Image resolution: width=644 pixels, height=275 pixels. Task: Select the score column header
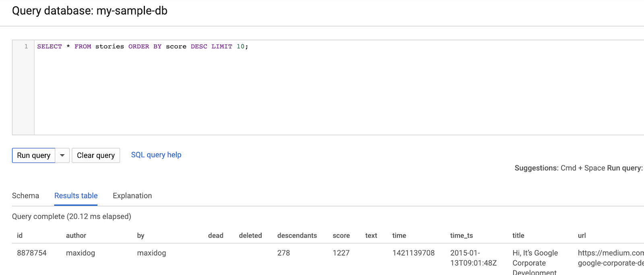[341, 236]
